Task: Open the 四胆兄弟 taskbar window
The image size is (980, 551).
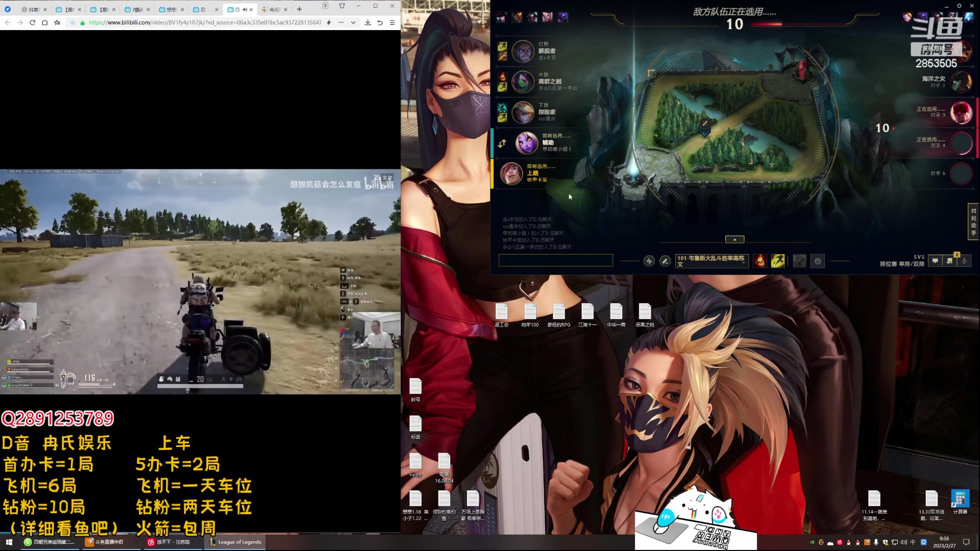Action: tap(50, 542)
